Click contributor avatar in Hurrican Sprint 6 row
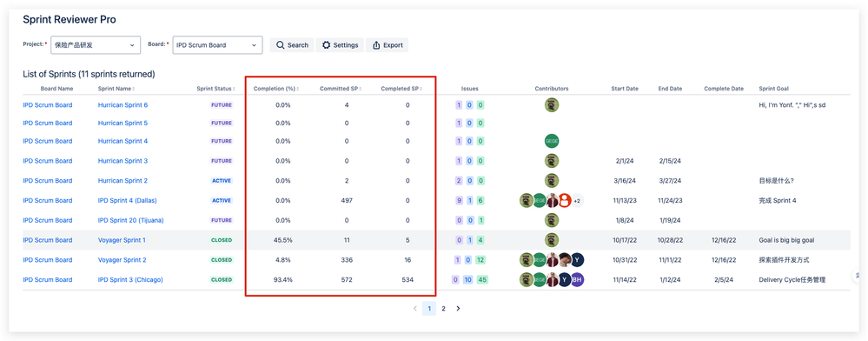The height and width of the screenshot is (341, 868). (552, 104)
